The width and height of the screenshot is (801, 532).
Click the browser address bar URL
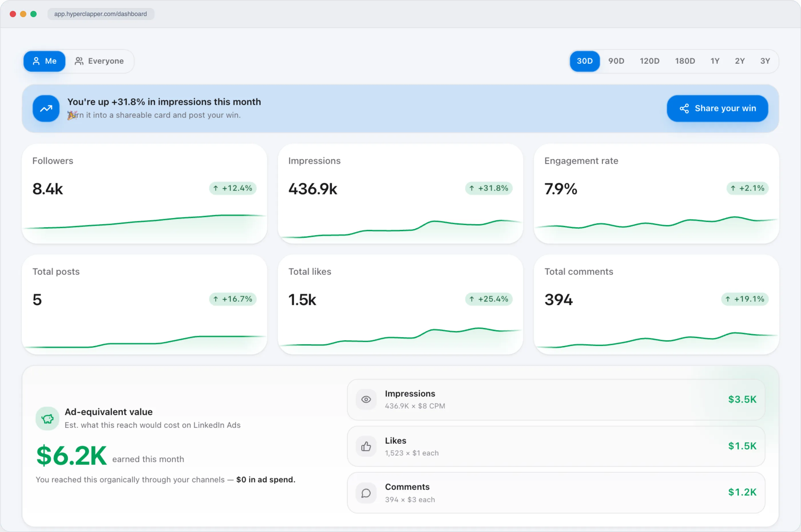tap(101, 14)
